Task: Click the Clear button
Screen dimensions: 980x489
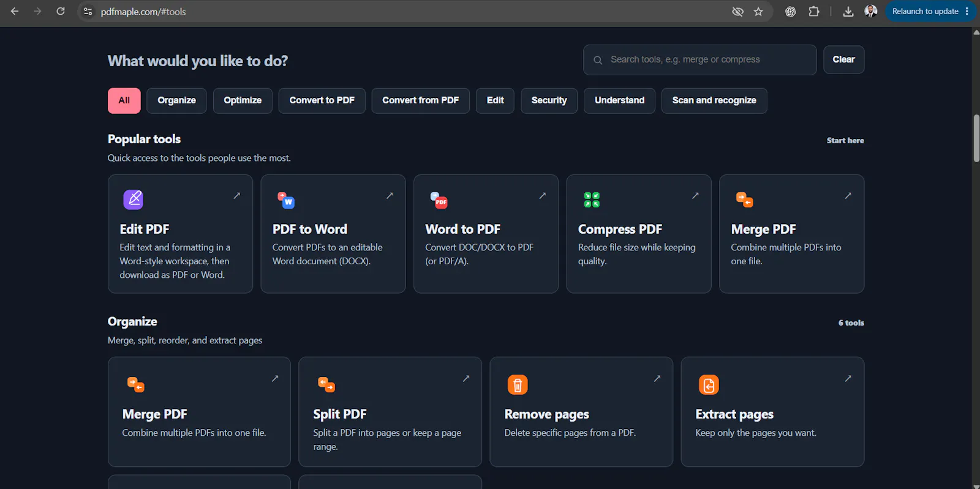Action: (x=843, y=59)
